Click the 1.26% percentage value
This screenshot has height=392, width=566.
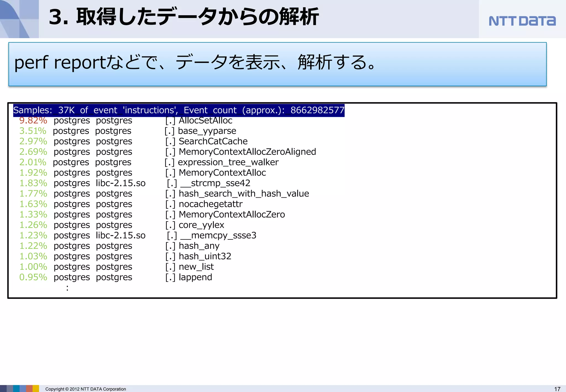33,225
